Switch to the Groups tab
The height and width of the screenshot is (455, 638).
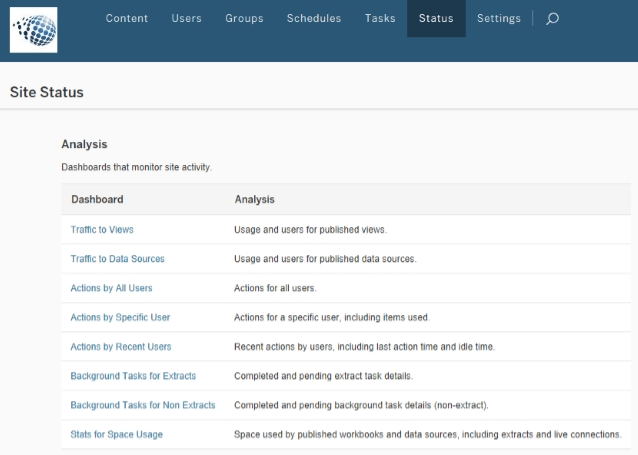pyautogui.click(x=244, y=18)
